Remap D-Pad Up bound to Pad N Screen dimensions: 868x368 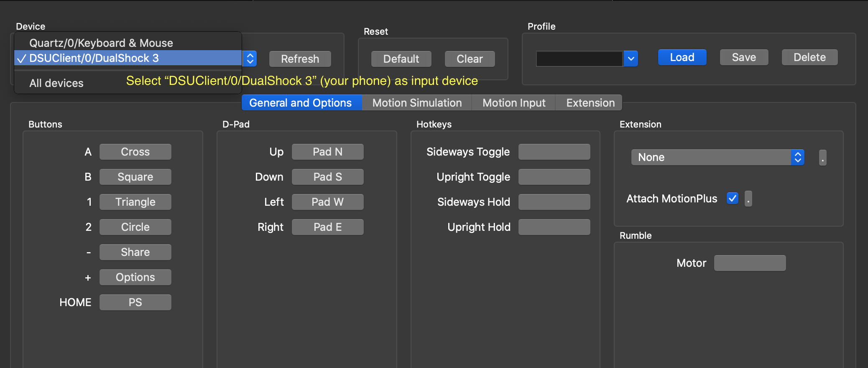point(328,152)
